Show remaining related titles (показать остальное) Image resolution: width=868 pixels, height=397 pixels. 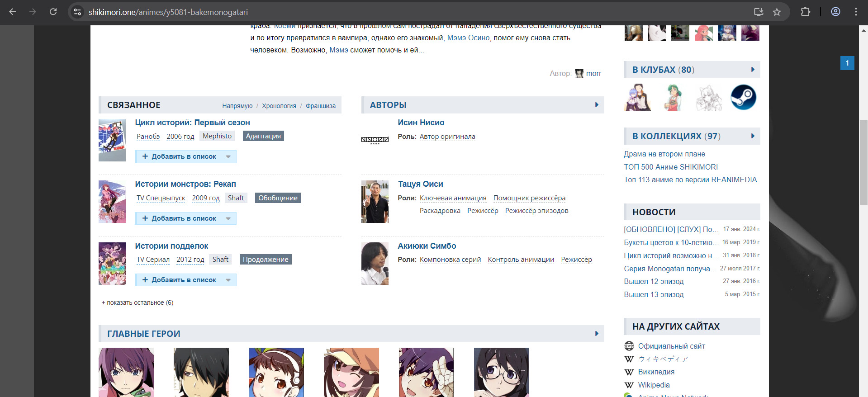tap(138, 302)
